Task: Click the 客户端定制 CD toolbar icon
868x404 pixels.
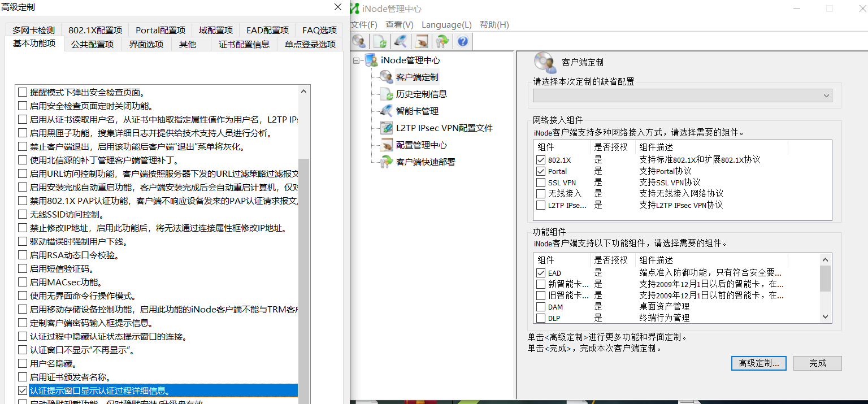Action: coord(359,41)
